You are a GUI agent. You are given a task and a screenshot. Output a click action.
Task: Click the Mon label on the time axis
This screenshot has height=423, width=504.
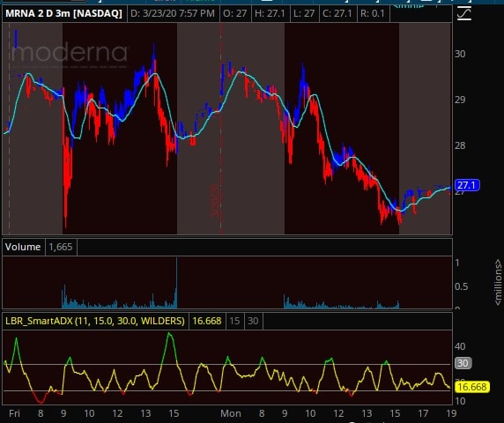click(231, 413)
